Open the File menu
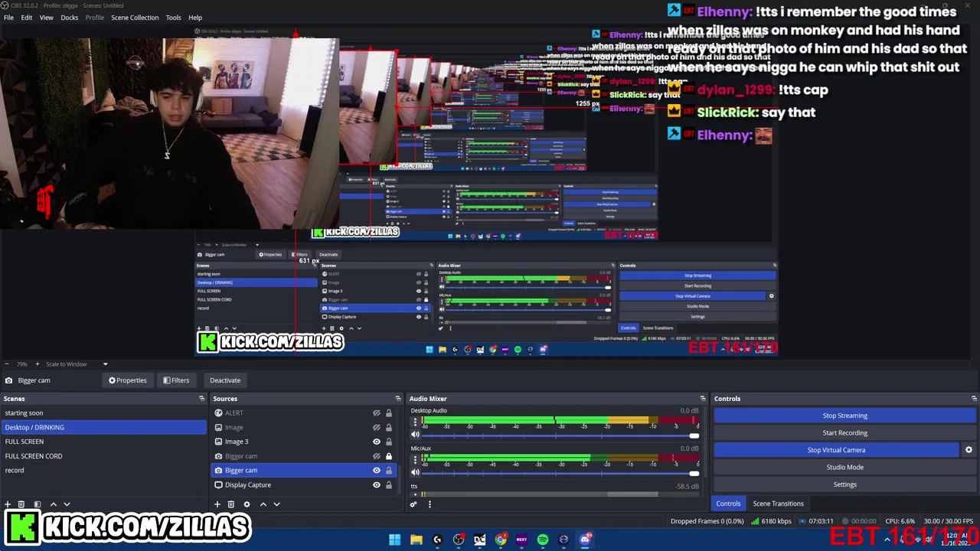This screenshot has height=551, width=980. pos(8,18)
